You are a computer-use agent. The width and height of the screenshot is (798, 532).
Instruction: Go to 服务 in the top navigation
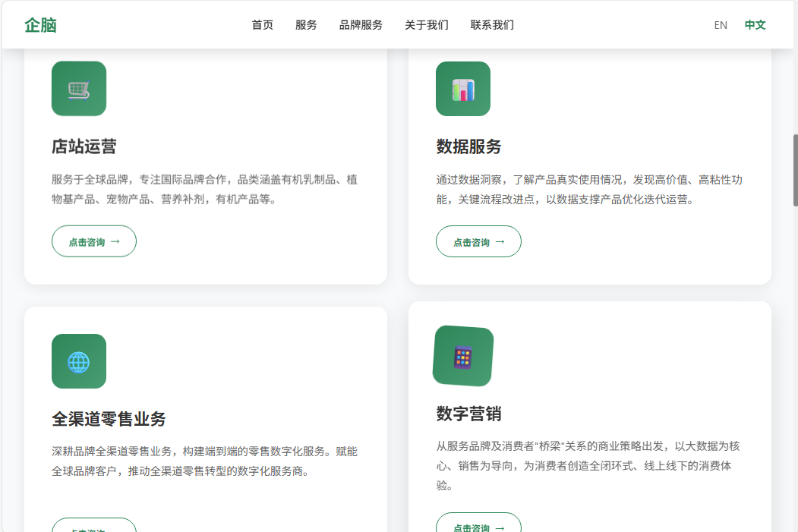[306, 25]
